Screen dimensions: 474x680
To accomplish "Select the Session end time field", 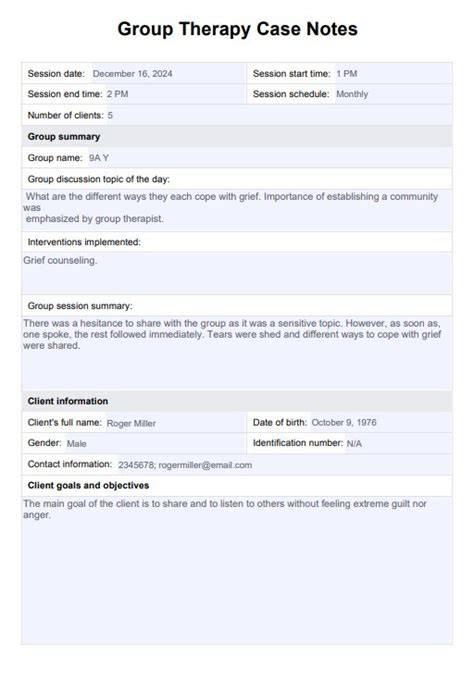I will point(175,94).
